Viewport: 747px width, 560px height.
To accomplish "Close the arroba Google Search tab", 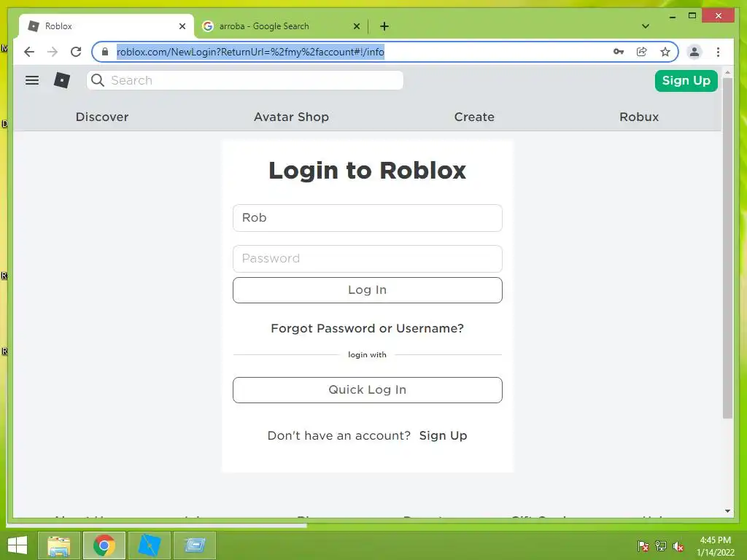I will tap(356, 26).
